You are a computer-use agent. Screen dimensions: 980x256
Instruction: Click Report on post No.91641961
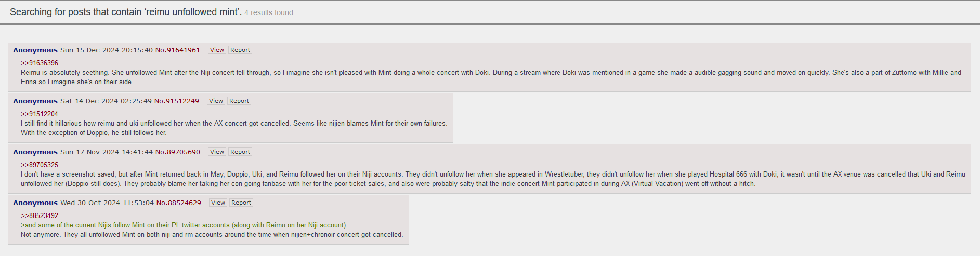tap(240, 50)
